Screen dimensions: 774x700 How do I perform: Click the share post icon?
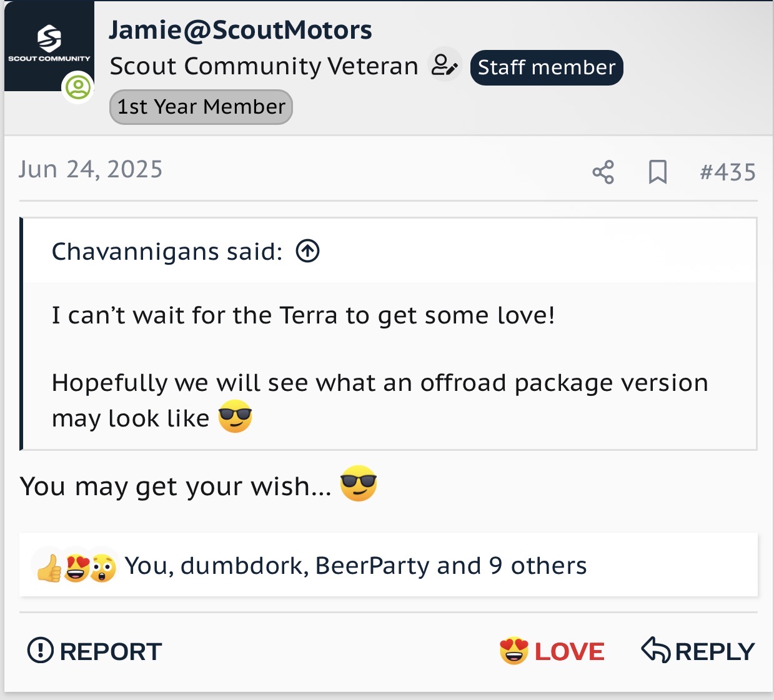pyautogui.click(x=603, y=172)
